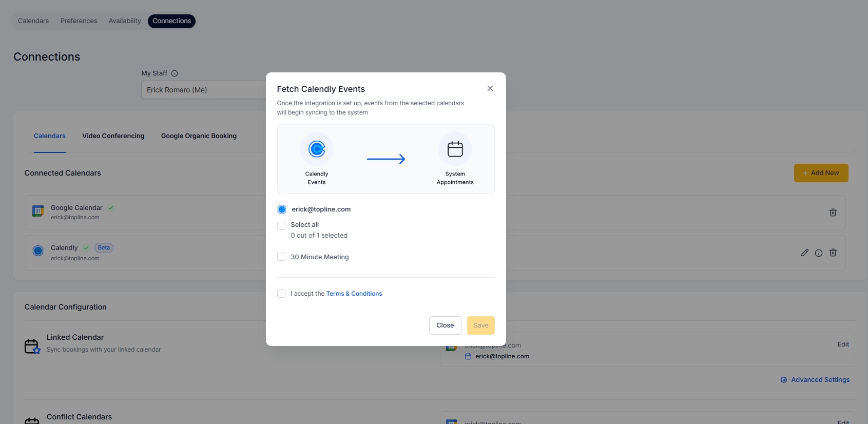Edit the Calendly connection with pencil icon
868x424 pixels.
tap(805, 253)
